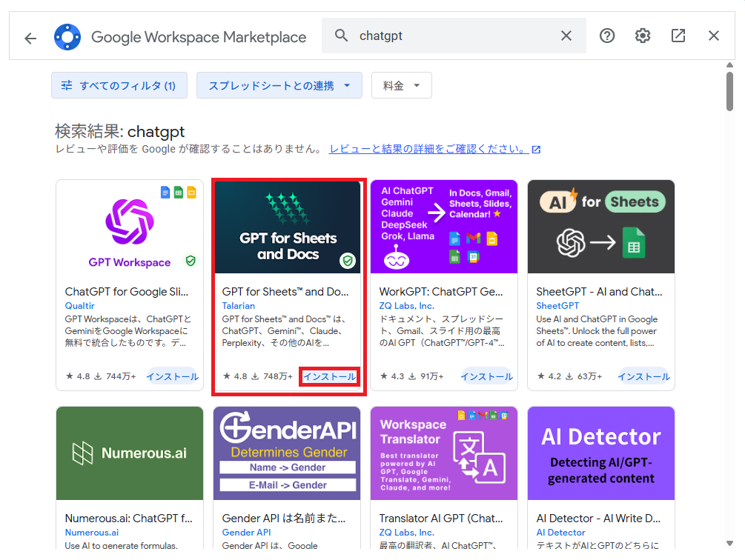The width and height of the screenshot is (745, 560).
Task: Open the AI Detector developer link
Action: [560, 533]
